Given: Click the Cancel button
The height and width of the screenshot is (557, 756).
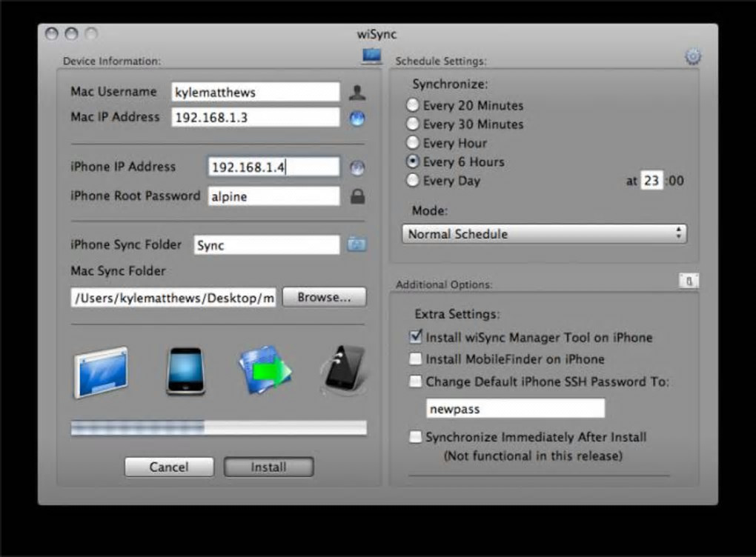Looking at the screenshot, I should click(169, 467).
